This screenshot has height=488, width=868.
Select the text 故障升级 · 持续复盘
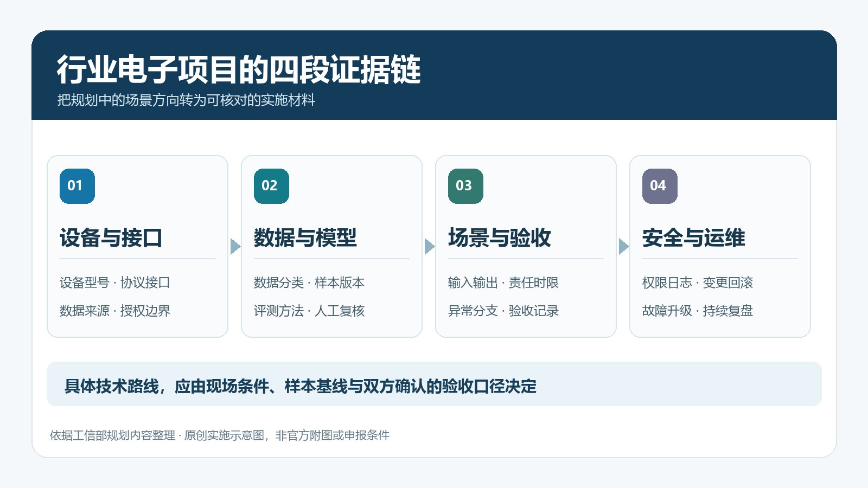pos(698,311)
